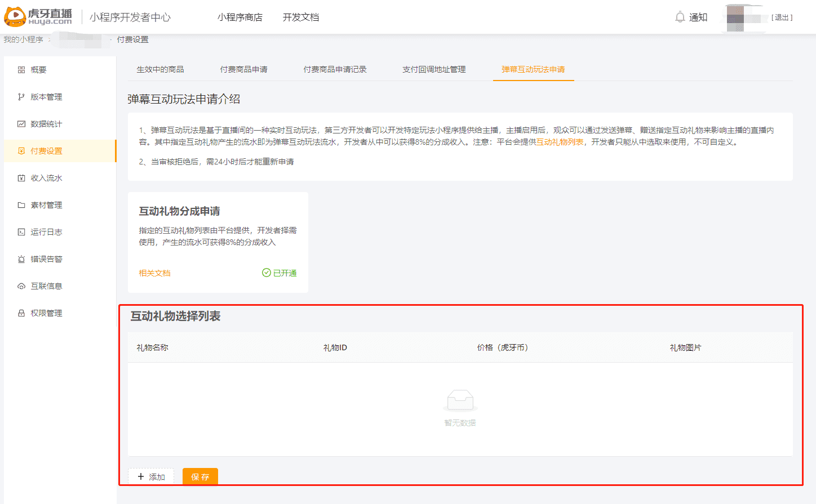Open the 相关文档 link
This screenshot has height=504, width=816.
[x=154, y=273]
